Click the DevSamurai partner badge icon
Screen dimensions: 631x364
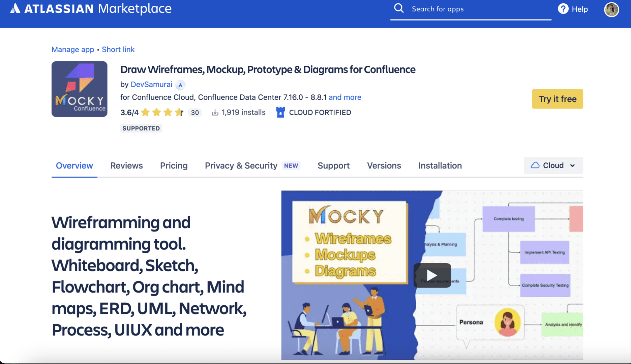pyautogui.click(x=180, y=85)
